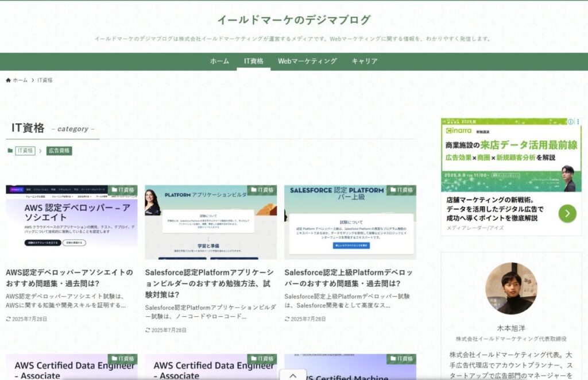Click the author profile photo of 木本旭洋
588x380 pixels.
511,289
